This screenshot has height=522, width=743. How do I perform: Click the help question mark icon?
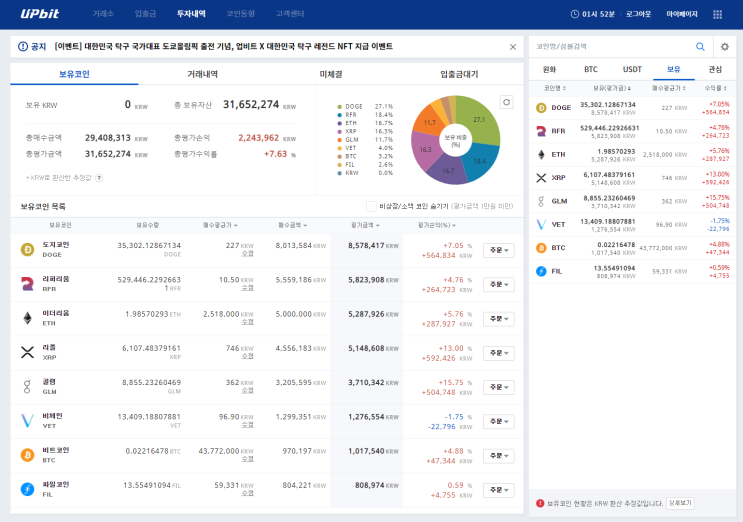[x=99, y=178]
